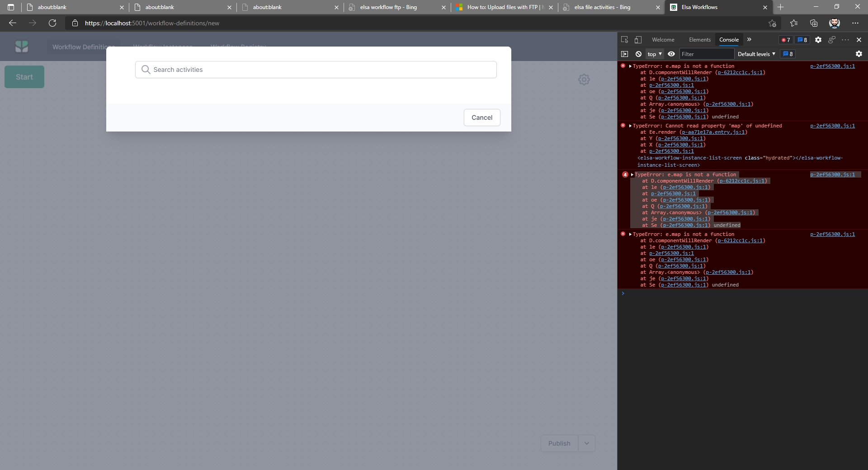Click the console Filter input

point(707,54)
